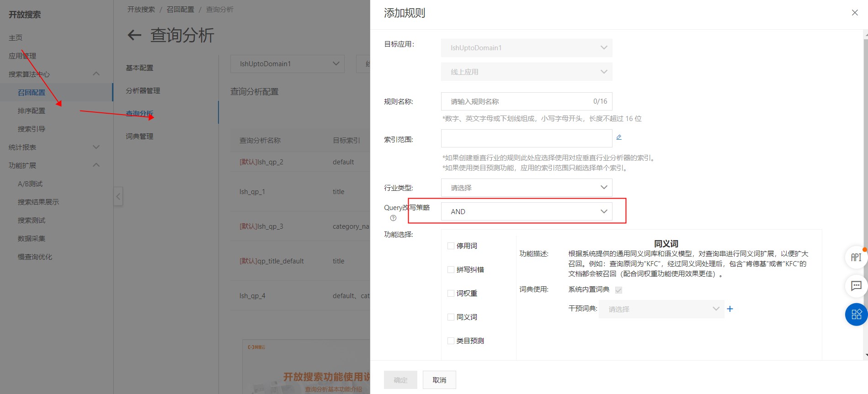Click the 确定 button
868x394 pixels.
(x=400, y=380)
